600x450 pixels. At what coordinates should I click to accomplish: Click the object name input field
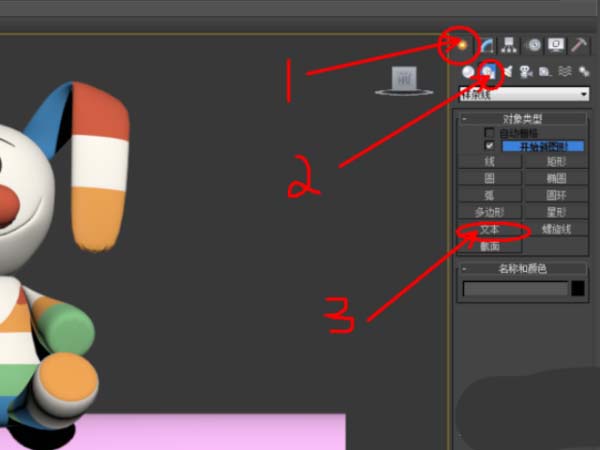click(x=515, y=289)
